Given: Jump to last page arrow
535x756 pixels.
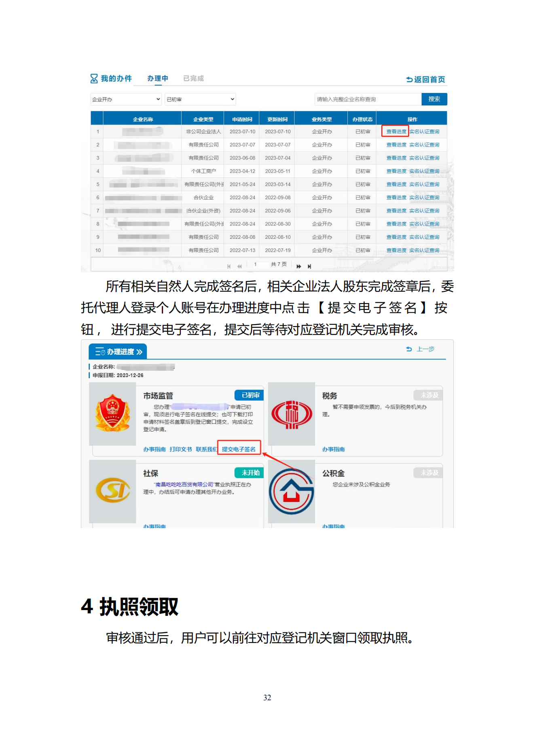Looking at the screenshot, I should click(x=309, y=266).
